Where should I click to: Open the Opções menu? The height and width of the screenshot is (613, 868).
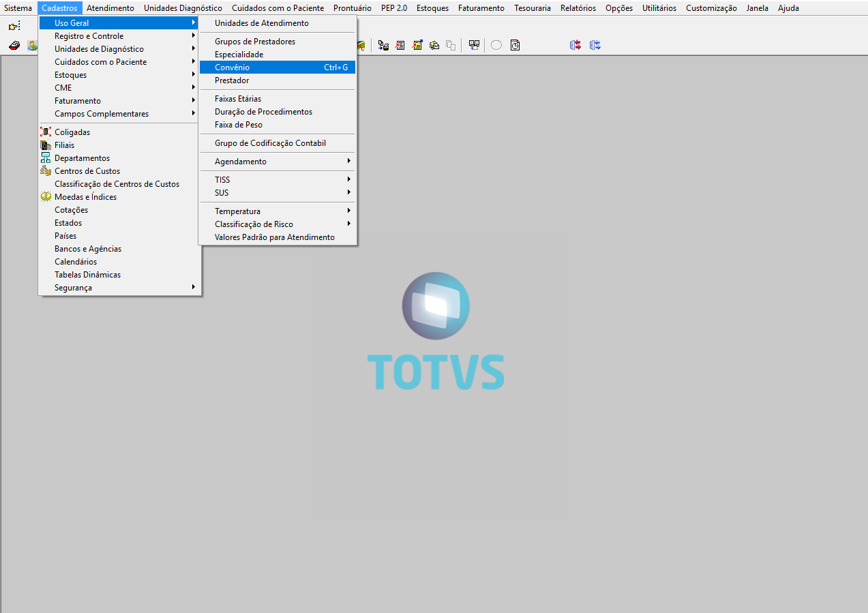(619, 8)
